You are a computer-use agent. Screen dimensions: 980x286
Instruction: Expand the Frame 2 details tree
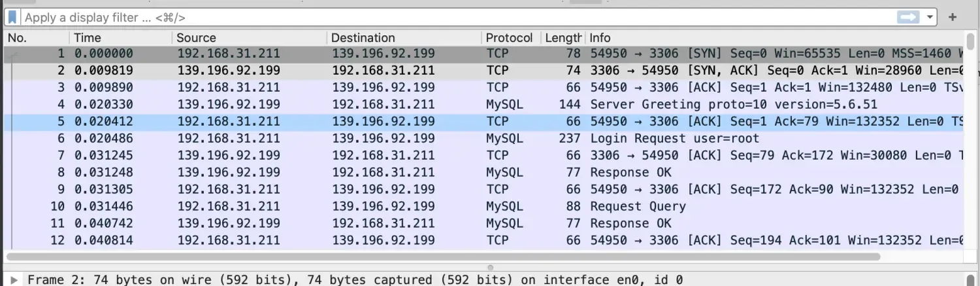pos(14,280)
